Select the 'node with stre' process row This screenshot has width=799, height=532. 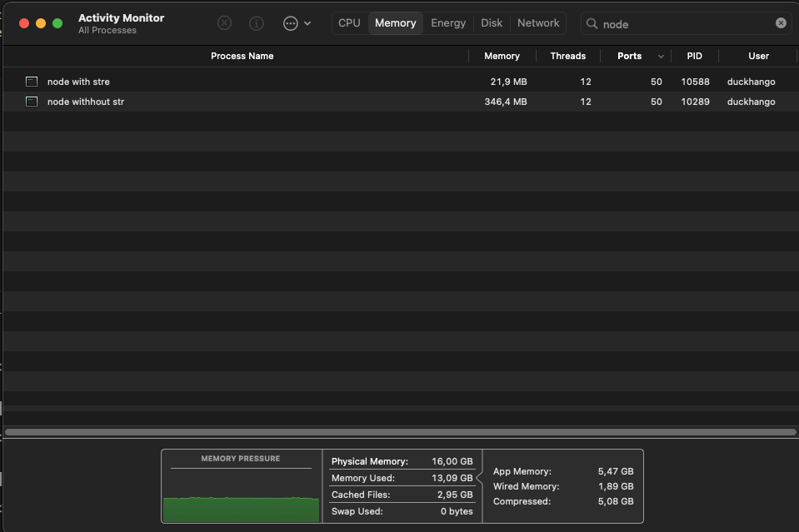400,82
